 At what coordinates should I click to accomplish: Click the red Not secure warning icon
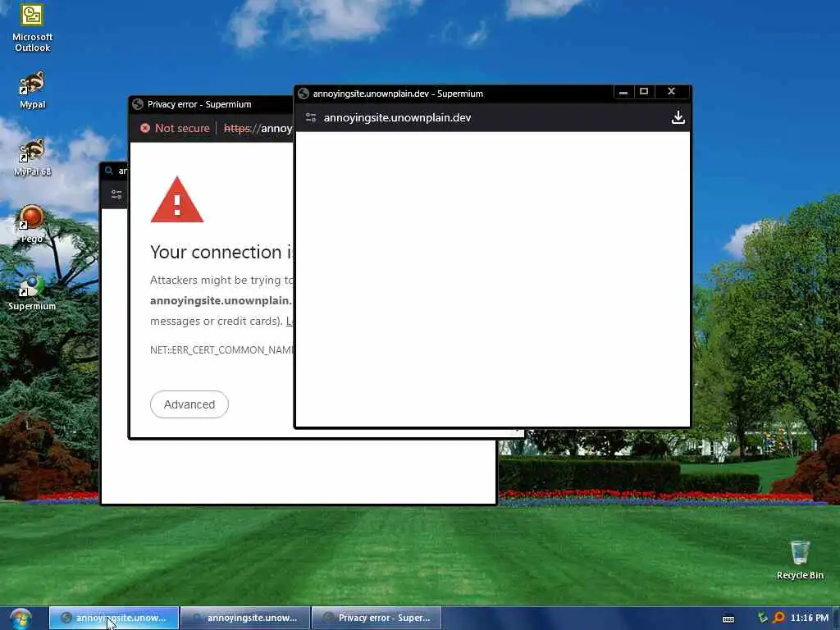(x=145, y=128)
